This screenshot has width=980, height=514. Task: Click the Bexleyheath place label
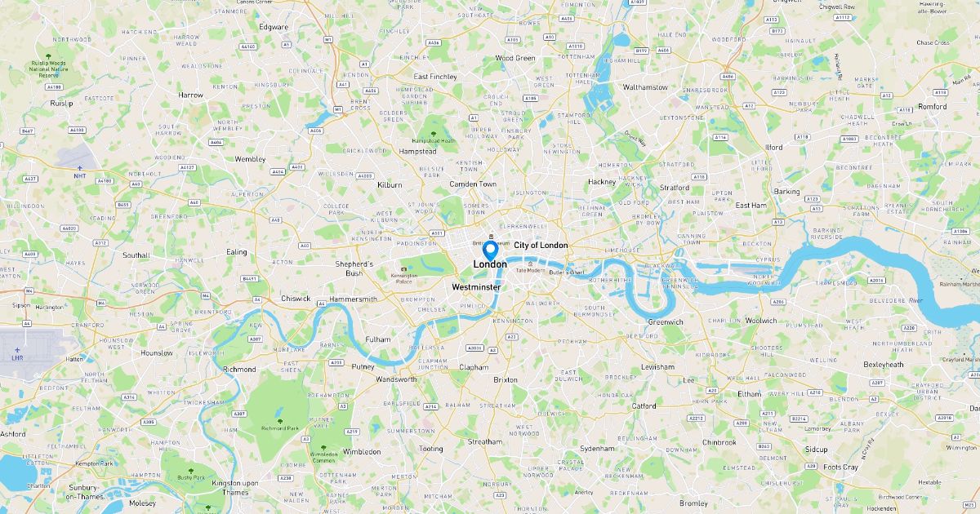tap(884, 364)
